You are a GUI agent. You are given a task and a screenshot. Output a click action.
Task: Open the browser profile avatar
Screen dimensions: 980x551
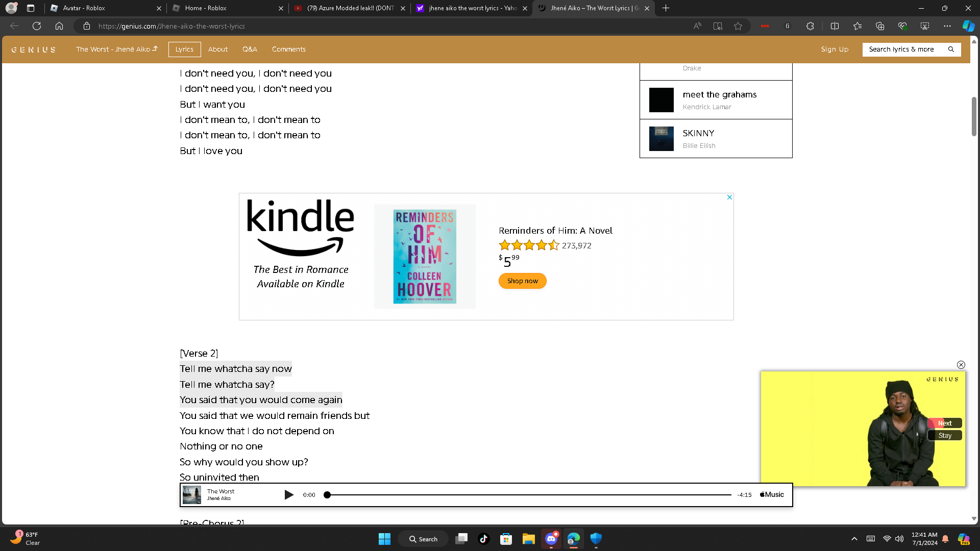coord(11,8)
